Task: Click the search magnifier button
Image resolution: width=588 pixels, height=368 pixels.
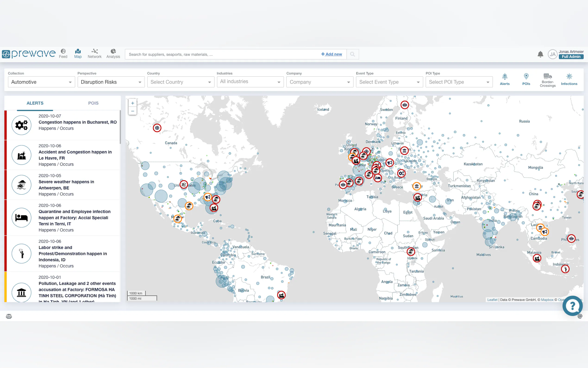Action: click(x=353, y=54)
